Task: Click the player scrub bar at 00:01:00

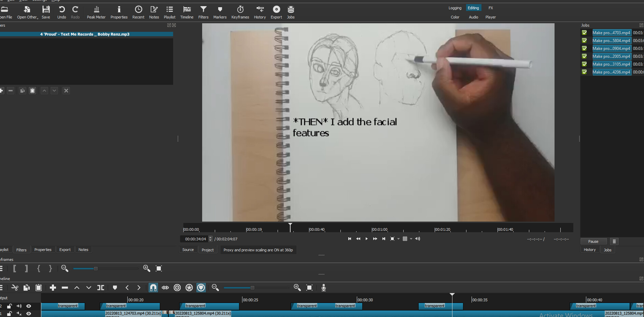Action: 372,229
